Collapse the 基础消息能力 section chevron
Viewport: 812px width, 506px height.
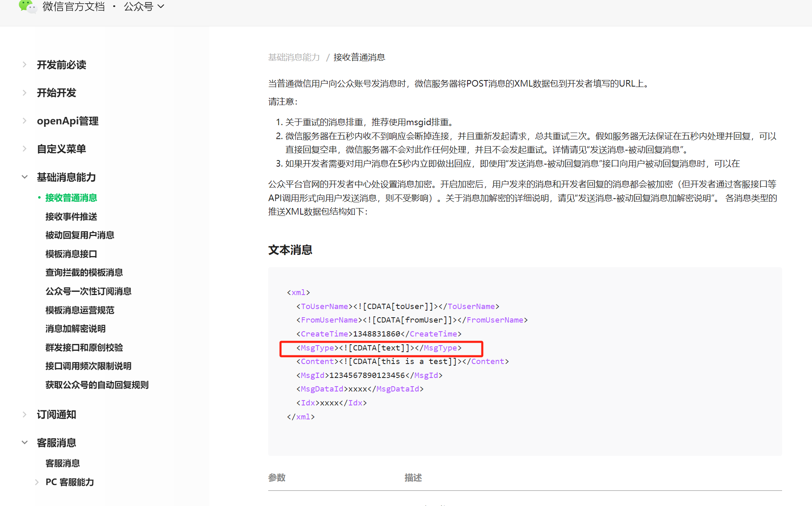(25, 177)
